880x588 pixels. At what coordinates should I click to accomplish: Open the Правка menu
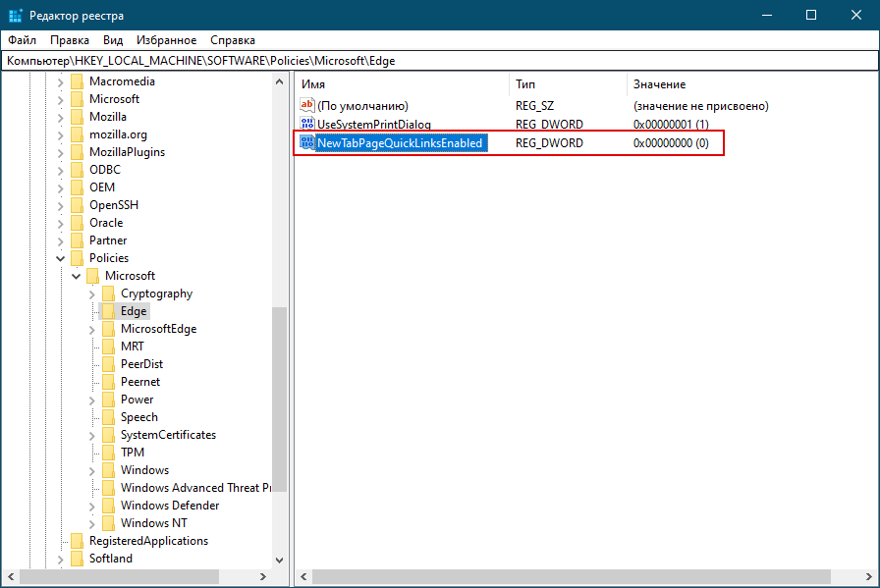(x=70, y=40)
